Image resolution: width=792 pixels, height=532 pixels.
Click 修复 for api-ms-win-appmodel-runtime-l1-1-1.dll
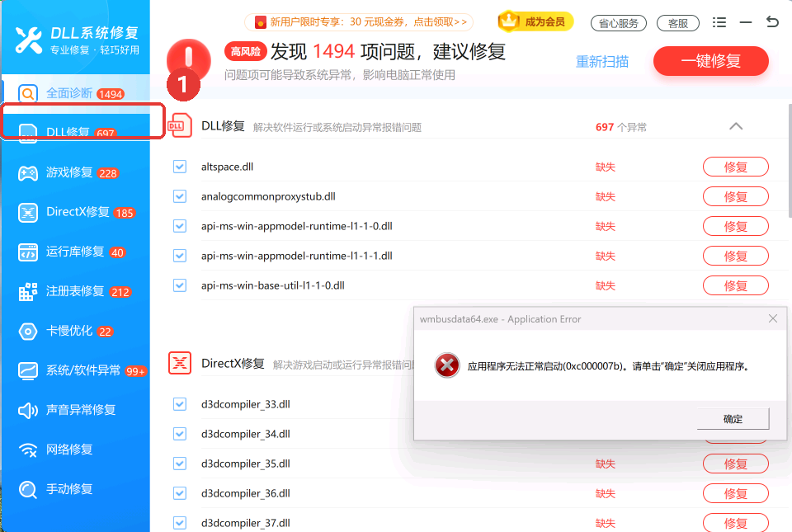[735, 256]
